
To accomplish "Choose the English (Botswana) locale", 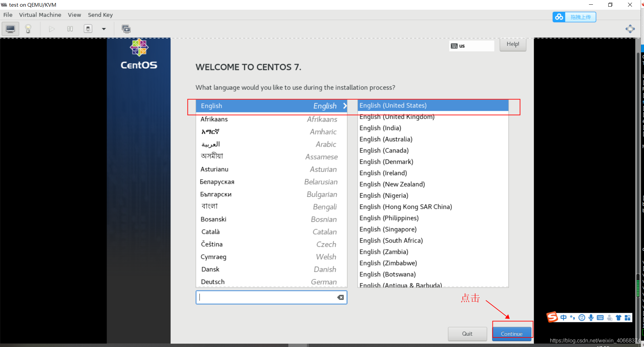I will click(433, 274).
